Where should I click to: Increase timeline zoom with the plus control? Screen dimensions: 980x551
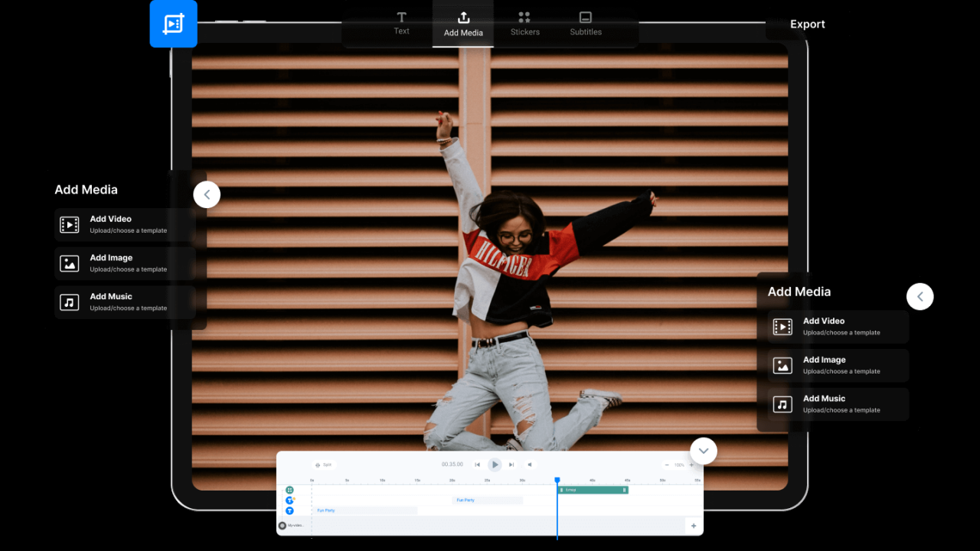point(691,465)
